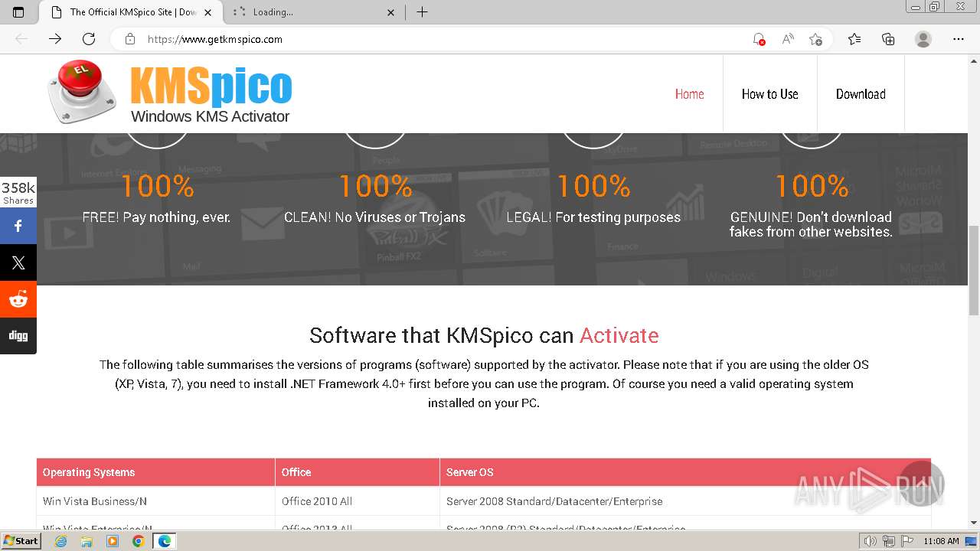Open the Collections icon
Viewport: 980px width, 551px height.
coord(888,39)
